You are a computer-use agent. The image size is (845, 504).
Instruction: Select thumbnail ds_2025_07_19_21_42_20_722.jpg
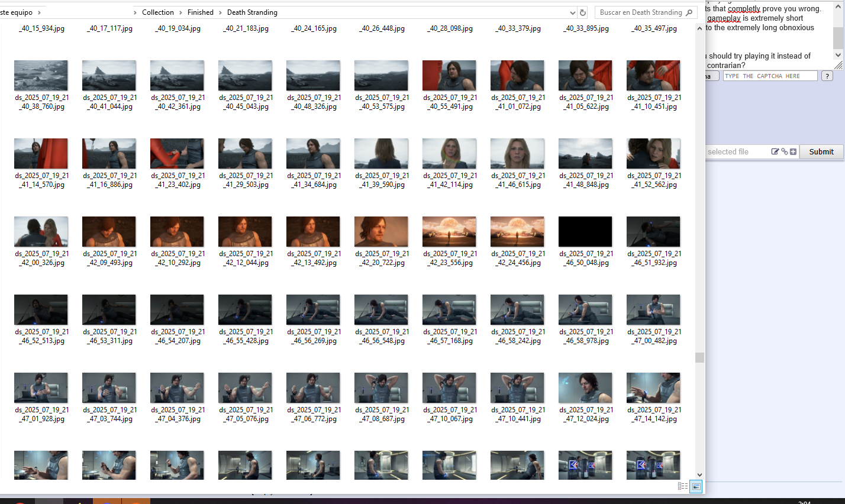tap(381, 232)
